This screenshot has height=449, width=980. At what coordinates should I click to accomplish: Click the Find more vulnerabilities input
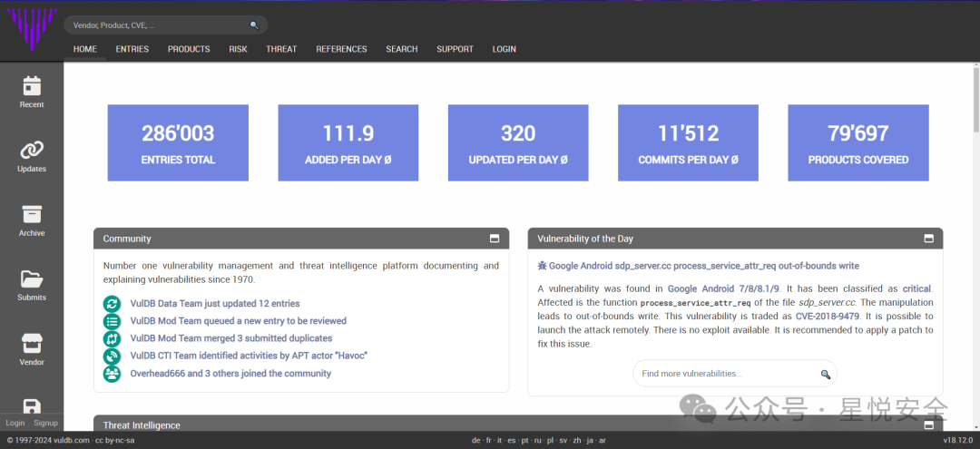pyautogui.click(x=734, y=374)
